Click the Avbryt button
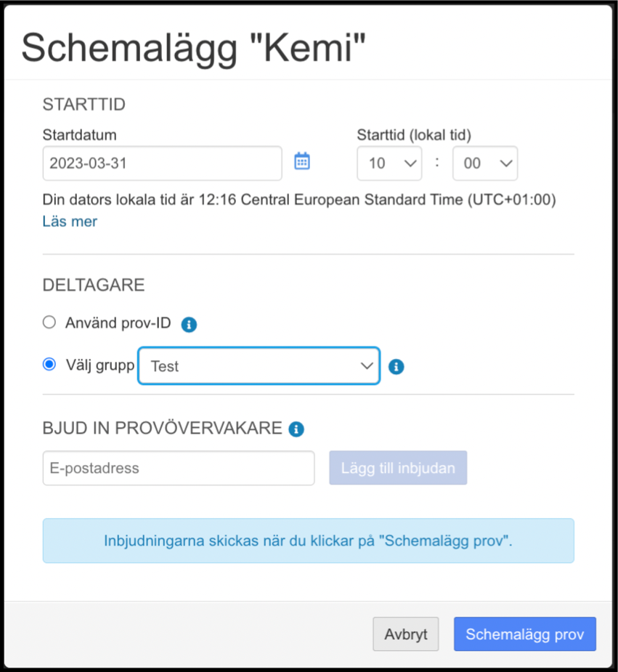Screen dimensions: 618x672 tap(405, 633)
